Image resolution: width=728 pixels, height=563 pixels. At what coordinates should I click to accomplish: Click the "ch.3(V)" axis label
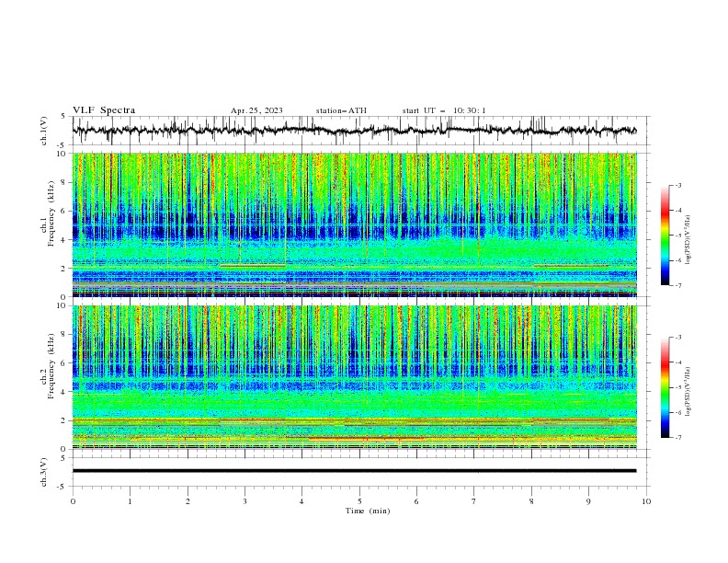point(44,472)
